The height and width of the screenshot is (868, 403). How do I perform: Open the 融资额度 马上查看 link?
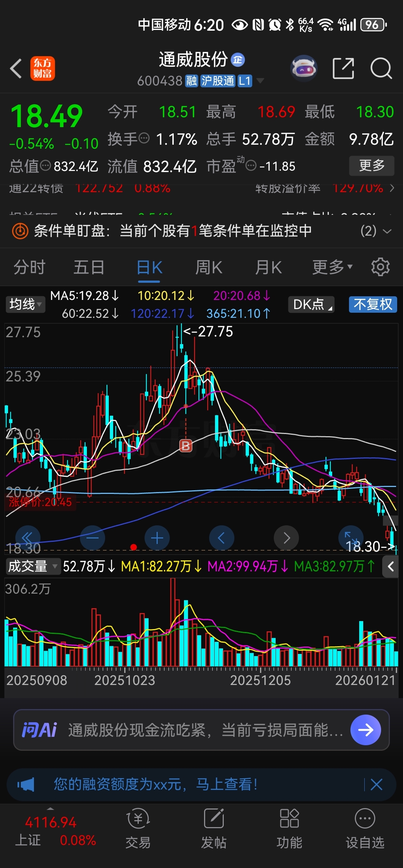point(156,784)
